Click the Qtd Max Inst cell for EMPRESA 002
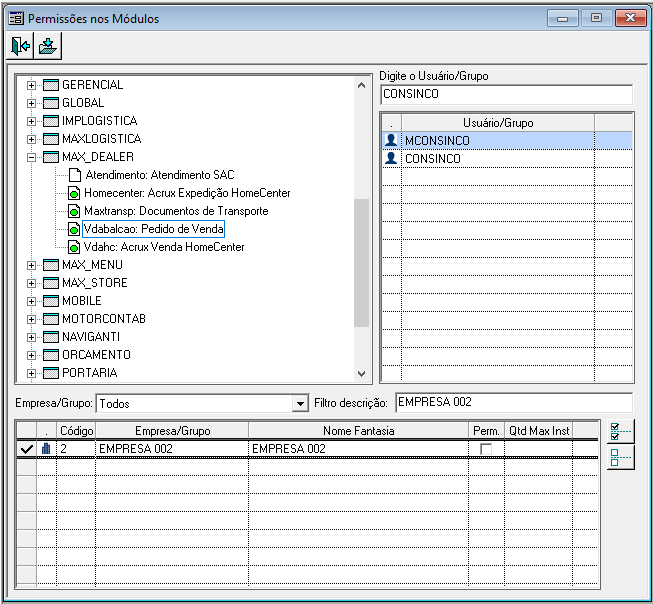This screenshot has height=604, width=653. [x=539, y=449]
